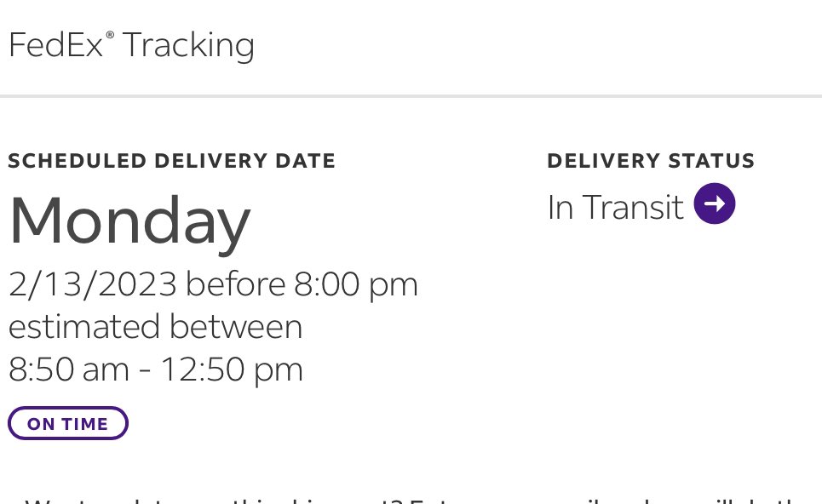822x504 pixels.
Task: Click the before 8:00 pm deadline text
Action: point(302,284)
